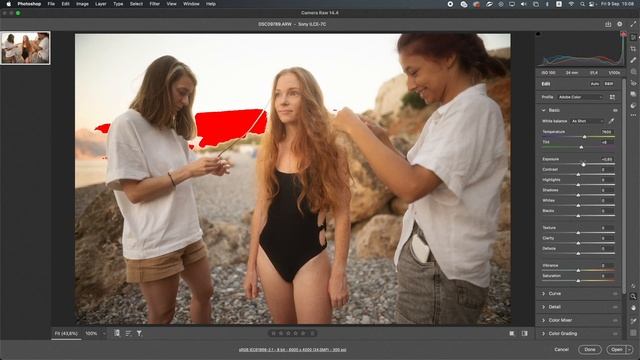Viewport: 640px width, 360px height.
Task: Open the Profile Adobe Color dropdown
Action: 580,97
